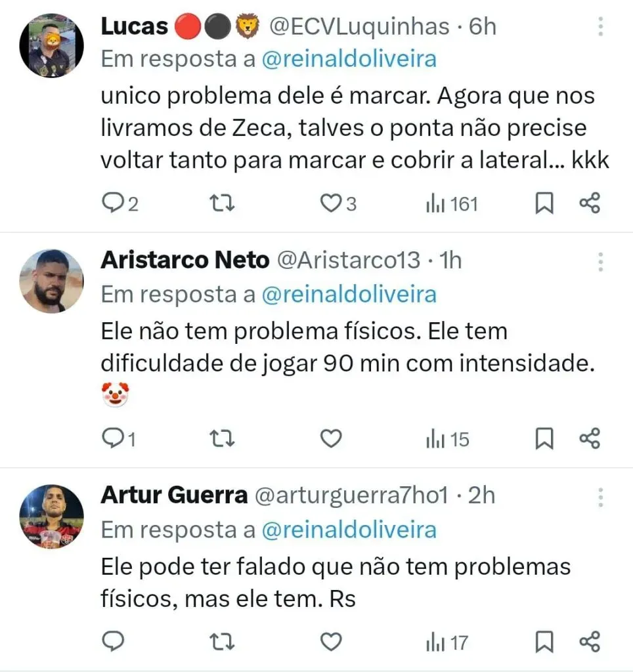Open more options for Lucas's tweet
Screen dimensions: 633x672
click(600, 27)
